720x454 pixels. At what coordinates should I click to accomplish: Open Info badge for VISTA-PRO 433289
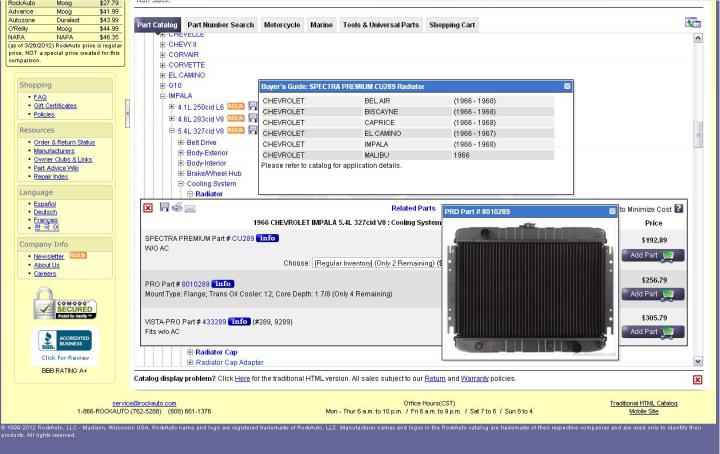[x=239, y=321]
